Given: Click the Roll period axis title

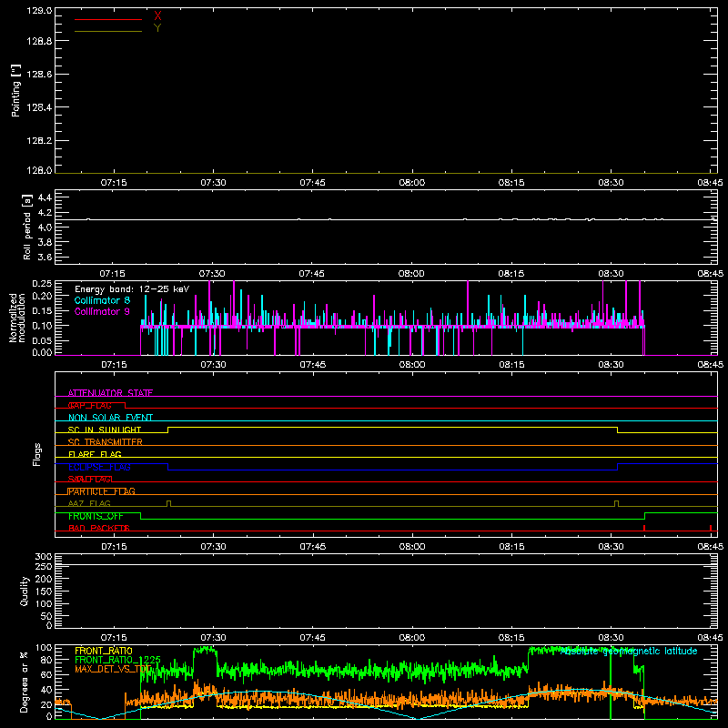Looking at the screenshot, I should click(27, 227).
